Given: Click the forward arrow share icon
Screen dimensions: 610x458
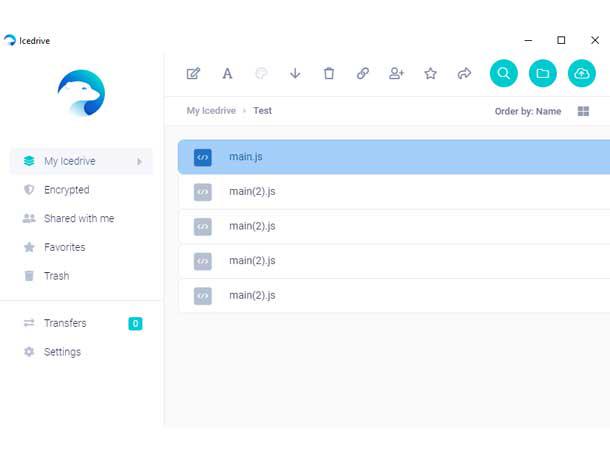Looking at the screenshot, I should 464,73.
